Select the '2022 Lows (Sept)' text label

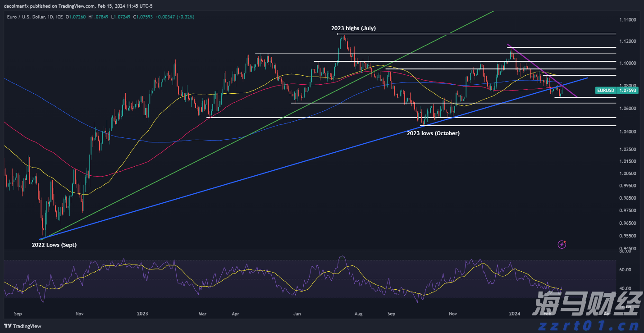[x=54, y=245]
